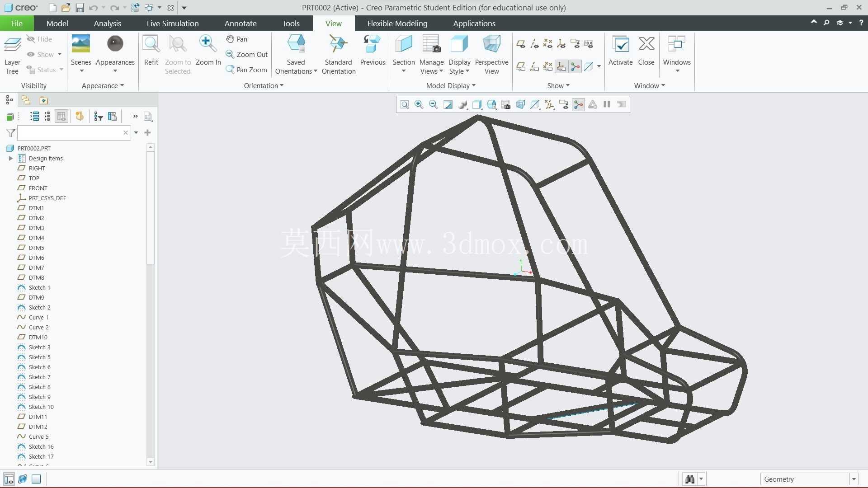Click Model Tree tab icon in navigator
Viewport: 868px width, 488px height.
pos(9,100)
